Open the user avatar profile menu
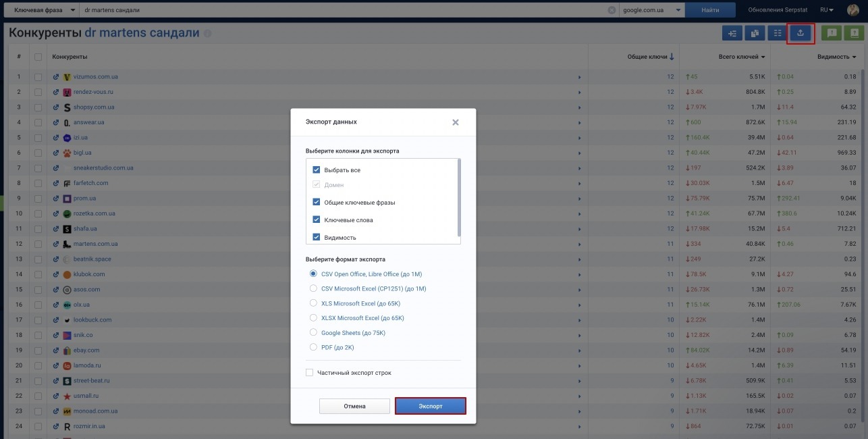868x439 pixels. click(x=852, y=10)
